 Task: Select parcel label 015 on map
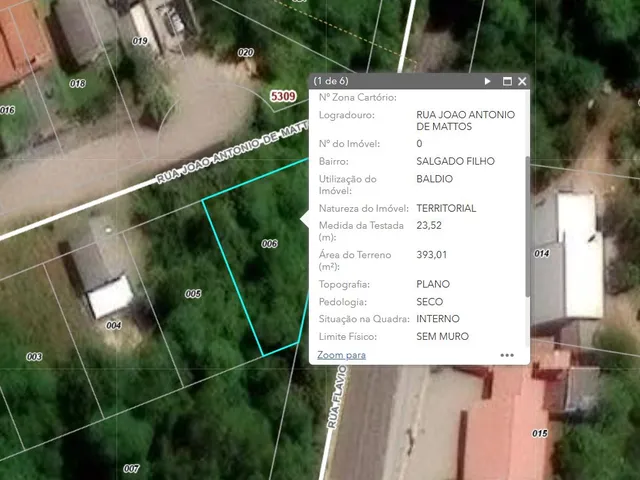click(540, 433)
